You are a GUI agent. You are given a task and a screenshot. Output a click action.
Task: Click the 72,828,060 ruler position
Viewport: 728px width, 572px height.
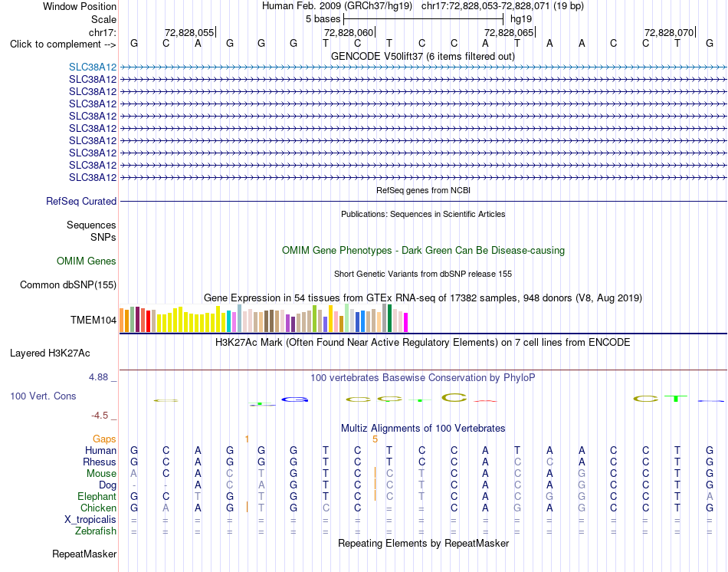coord(349,32)
